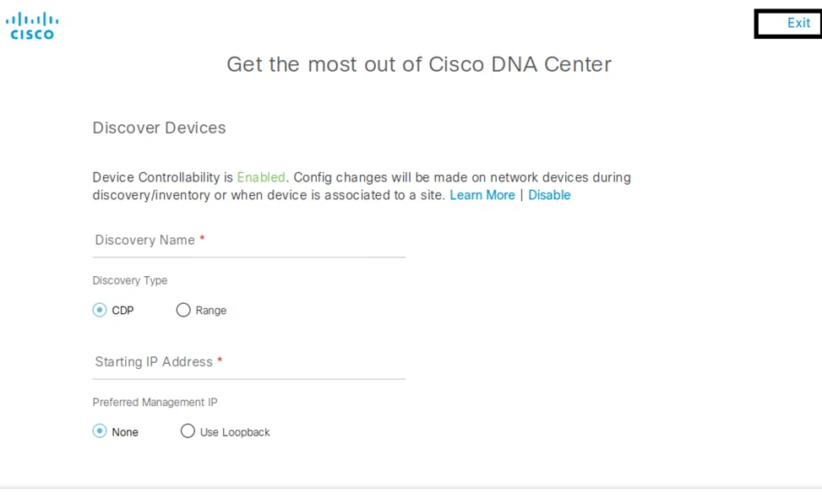
Task: Click the Discover Devices heading
Action: click(159, 128)
